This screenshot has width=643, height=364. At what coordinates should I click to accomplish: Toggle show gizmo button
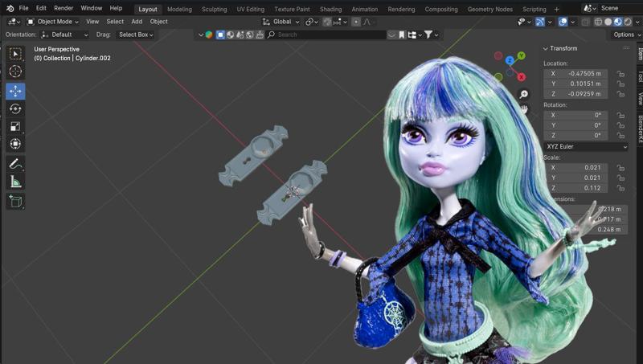[540, 22]
